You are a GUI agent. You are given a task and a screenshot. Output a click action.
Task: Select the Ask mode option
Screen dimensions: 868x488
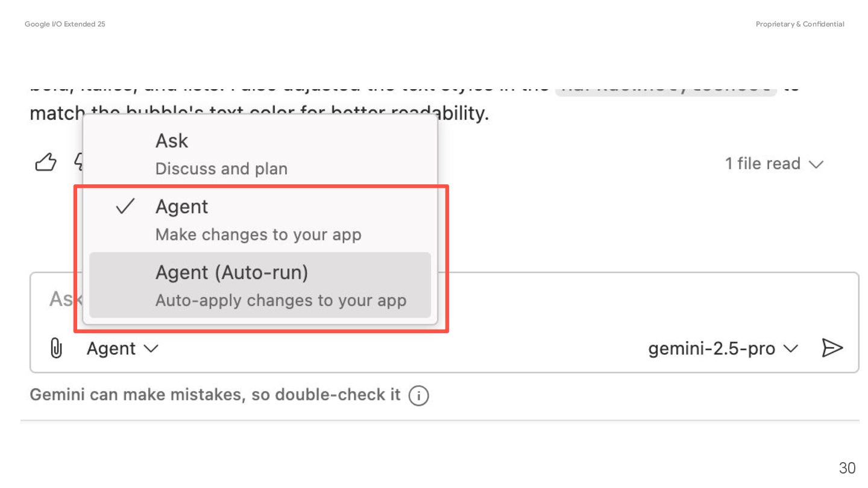(260, 154)
